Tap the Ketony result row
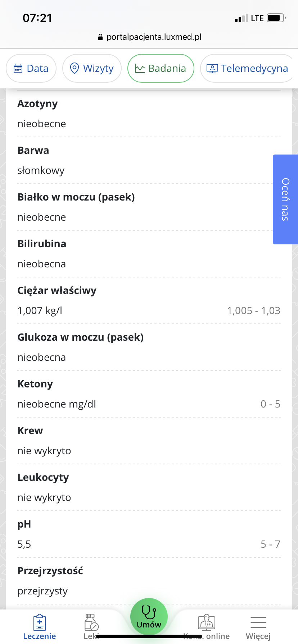Screen dimensions: 298x644 149,394
